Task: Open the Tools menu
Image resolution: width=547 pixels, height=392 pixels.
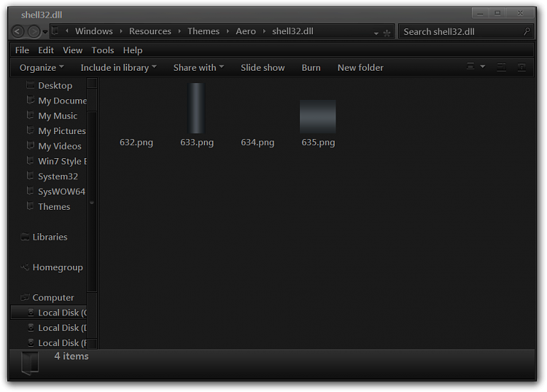Action: pyautogui.click(x=103, y=50)
